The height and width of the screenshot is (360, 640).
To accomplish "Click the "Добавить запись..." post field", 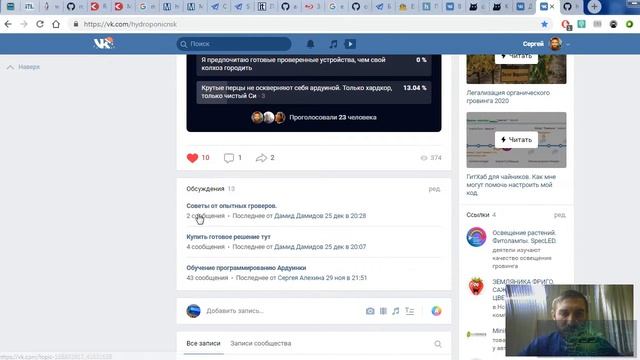I will 235,311.
